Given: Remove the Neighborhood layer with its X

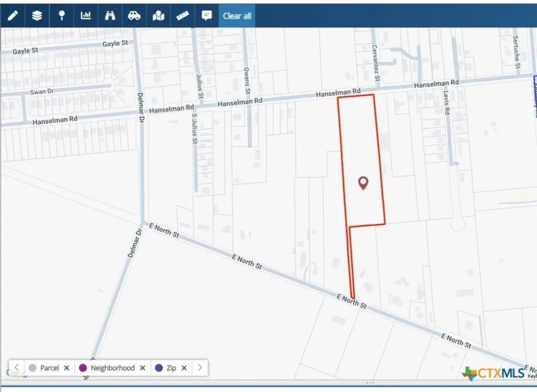Looking at the screenshot, I should (x=142, y=368).
